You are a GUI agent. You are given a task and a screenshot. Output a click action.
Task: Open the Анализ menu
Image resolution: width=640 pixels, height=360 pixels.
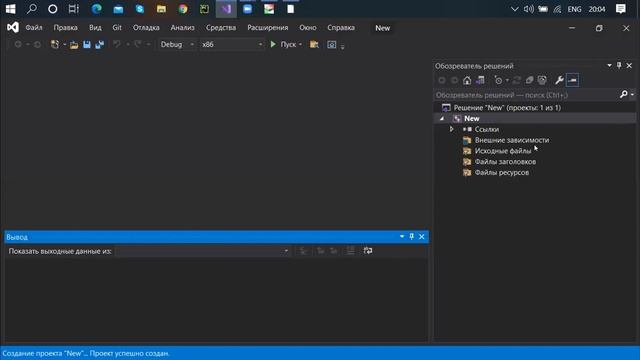click(182, 28)
